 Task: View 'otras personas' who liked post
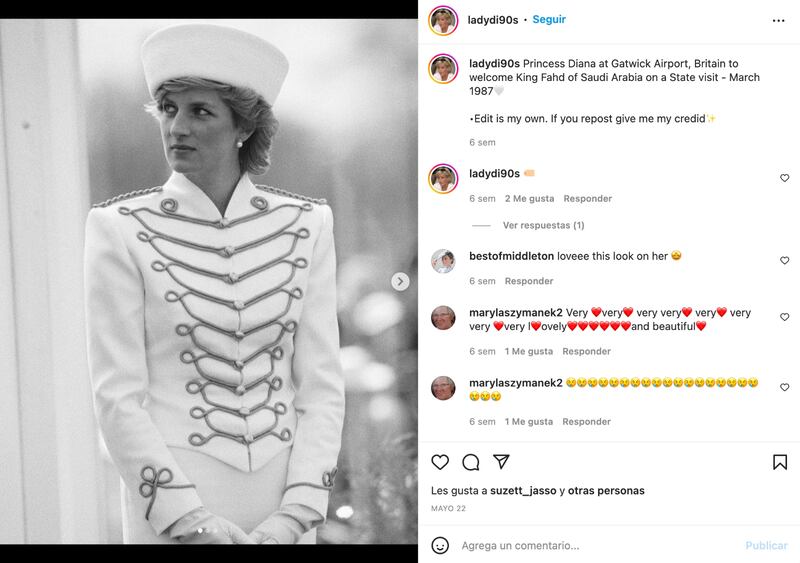coord(606,491)
